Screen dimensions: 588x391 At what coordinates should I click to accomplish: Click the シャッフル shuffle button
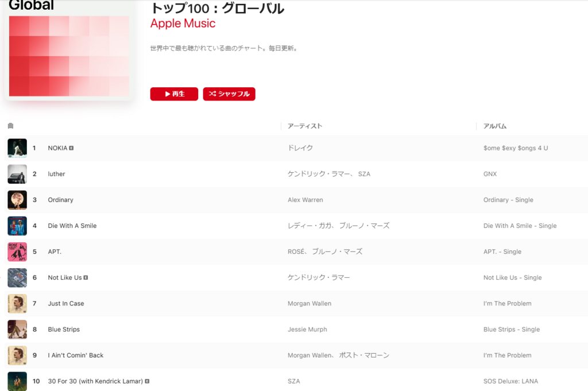(229, 94)
